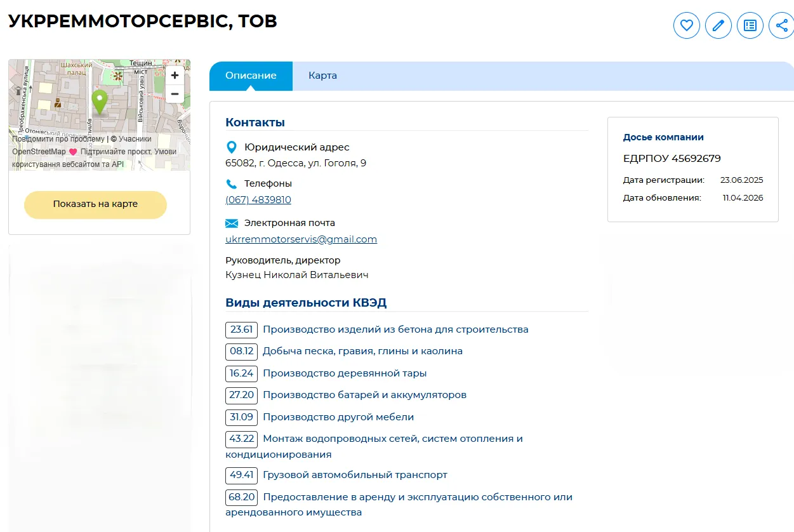
Task: Open Предоставление в аренду activity link
Action: (399, 504)
